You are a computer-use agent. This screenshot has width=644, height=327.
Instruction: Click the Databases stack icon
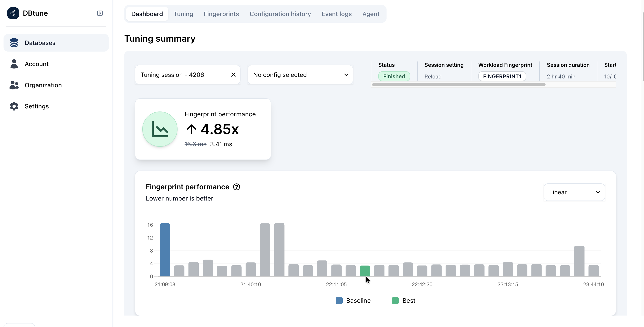tap(14, 43)
